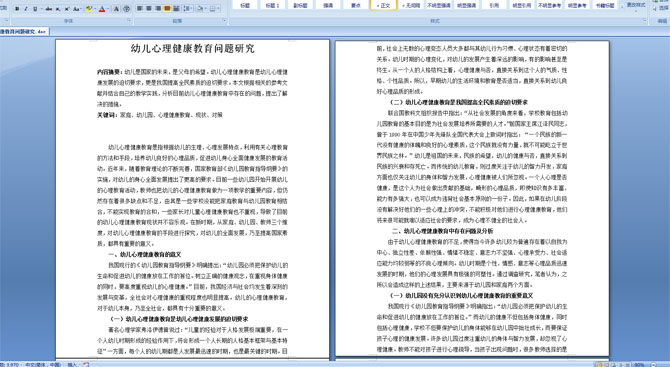Click the paragraph Shading paint bucket
Image resolution: width=670 pixels, height=367 pixels.
pyautogui.click(x=200, y=9)
